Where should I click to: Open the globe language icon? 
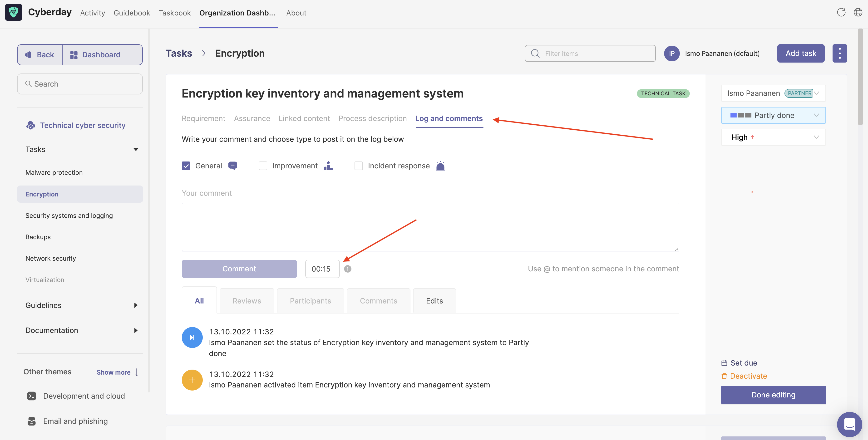click(858, 12)
